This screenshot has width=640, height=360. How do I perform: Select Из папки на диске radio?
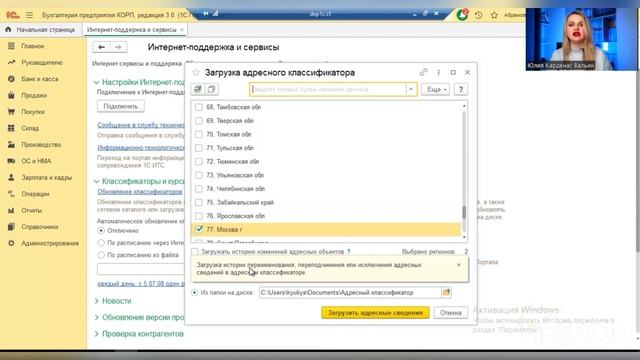pos(194,293)
